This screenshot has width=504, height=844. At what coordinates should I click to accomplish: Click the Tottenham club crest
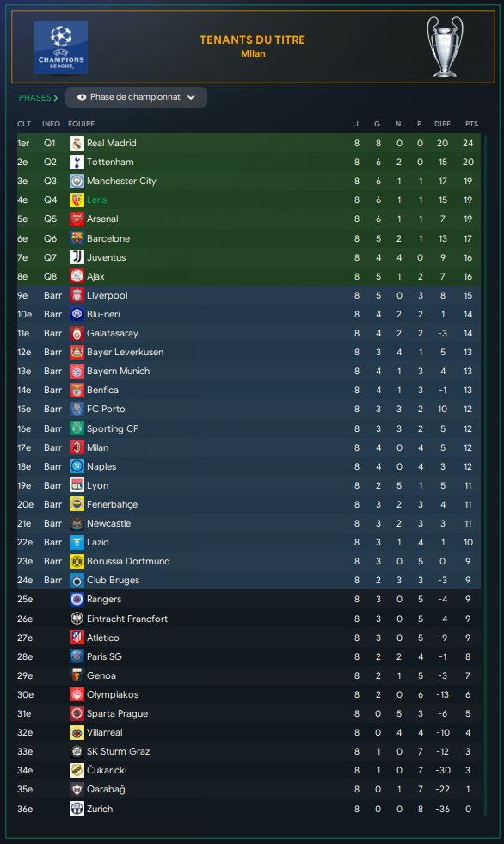click(77, 162)
